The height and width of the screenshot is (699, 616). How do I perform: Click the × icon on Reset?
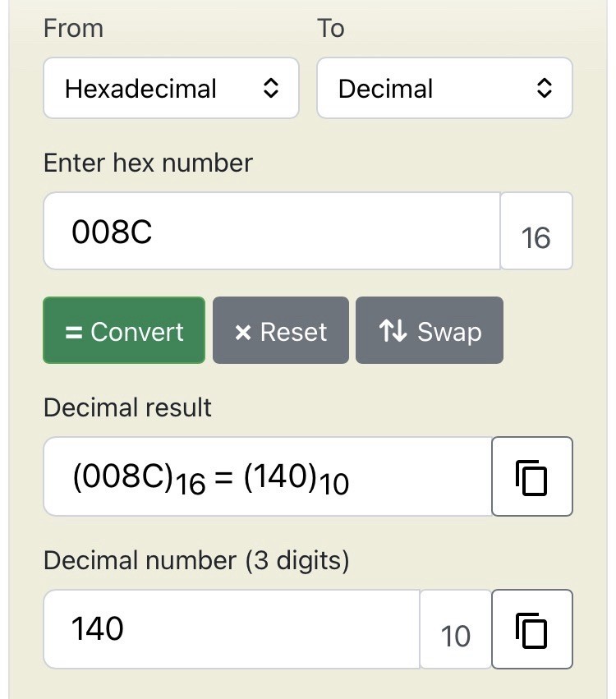[242, 332]
